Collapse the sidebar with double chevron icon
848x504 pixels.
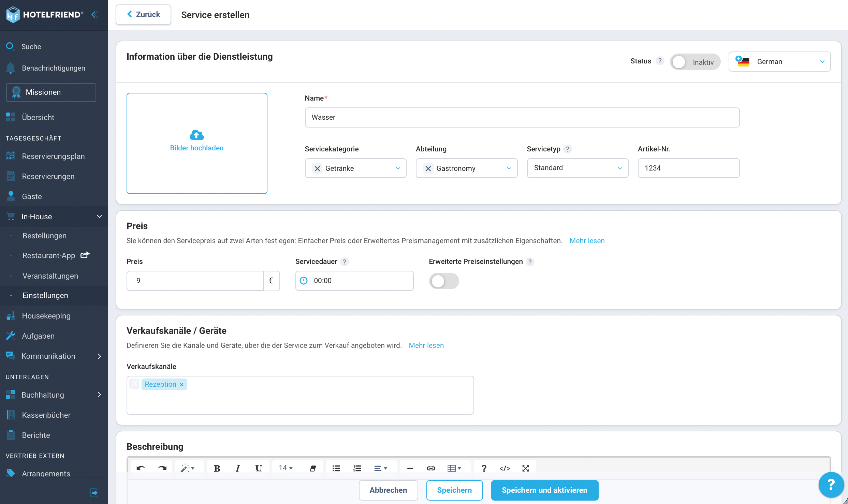[94, 15]
